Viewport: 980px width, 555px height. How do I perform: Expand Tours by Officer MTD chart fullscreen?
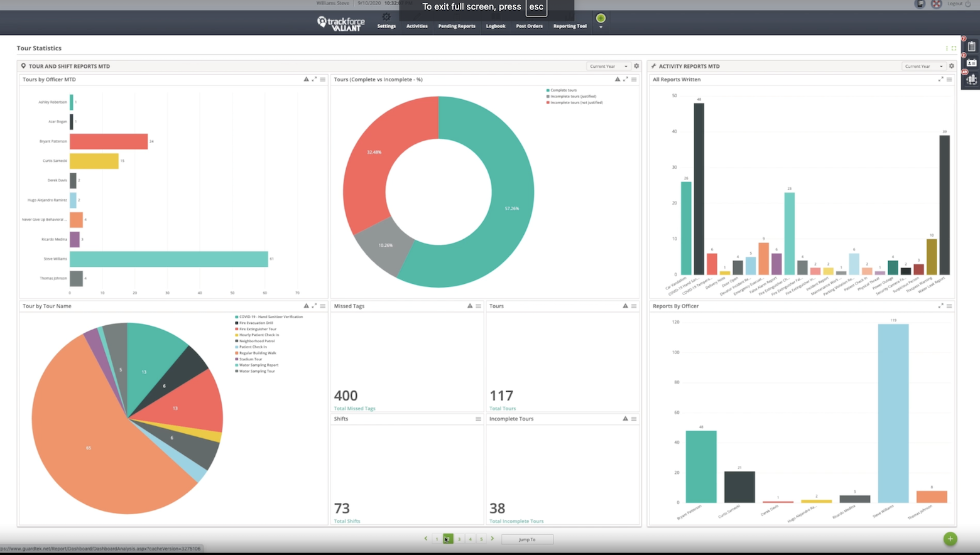314,79
